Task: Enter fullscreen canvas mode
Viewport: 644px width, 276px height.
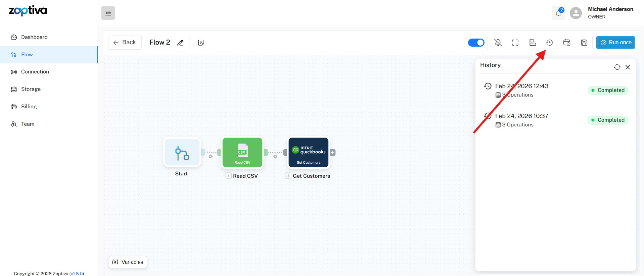Action: [515, 43]
